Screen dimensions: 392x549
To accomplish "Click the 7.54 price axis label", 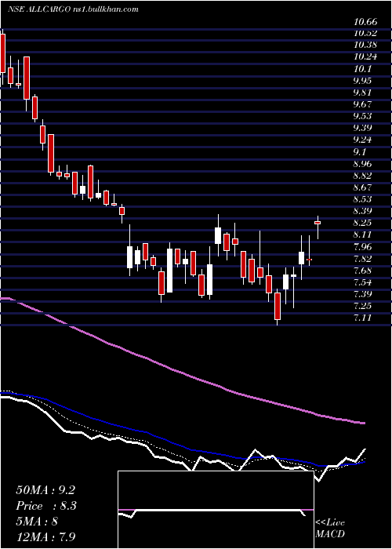I will pyautogui.click(x=362, y=282).
